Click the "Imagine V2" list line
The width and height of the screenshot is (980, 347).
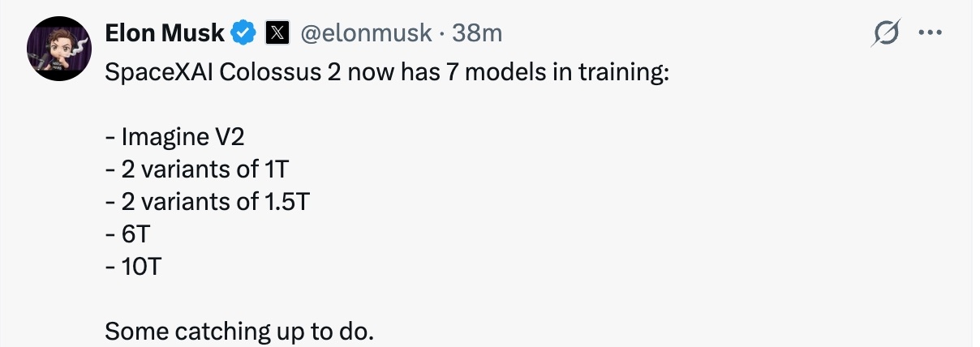point(164,138)
